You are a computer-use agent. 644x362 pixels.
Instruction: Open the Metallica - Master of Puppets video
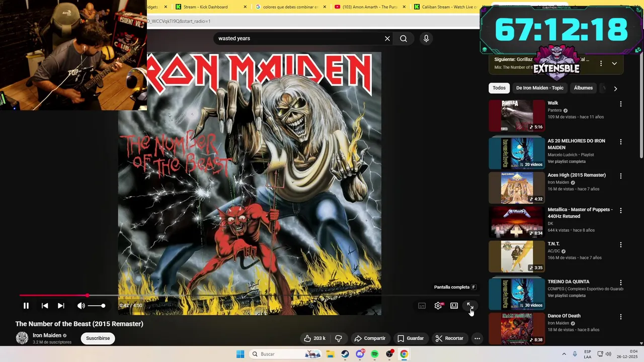point(517,222)
